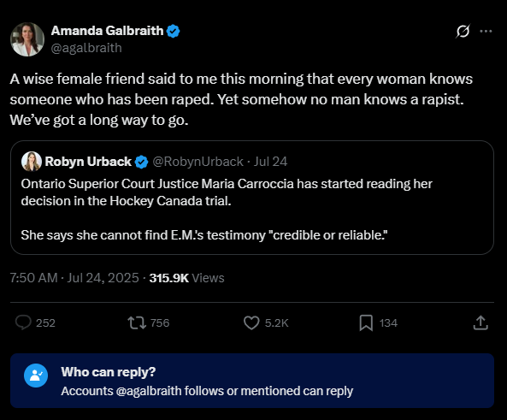Click the repost arrows icon
The image size is (507, 420).
tap(137, 322)
